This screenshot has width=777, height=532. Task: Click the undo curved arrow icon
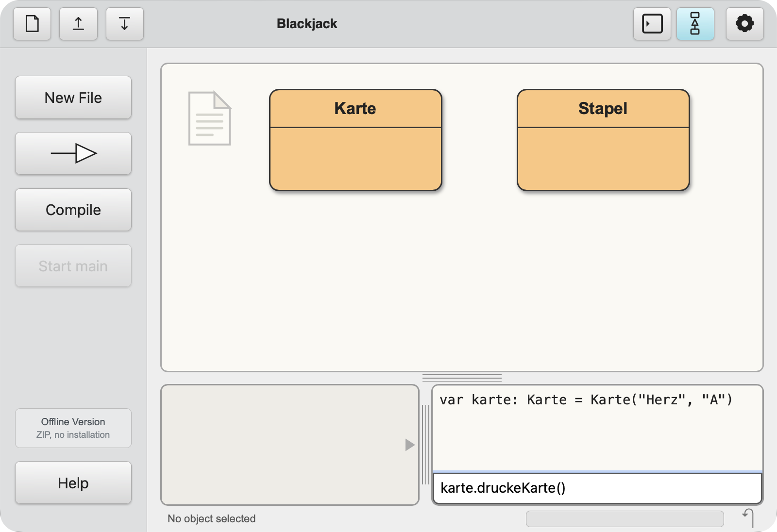[748, 517]
